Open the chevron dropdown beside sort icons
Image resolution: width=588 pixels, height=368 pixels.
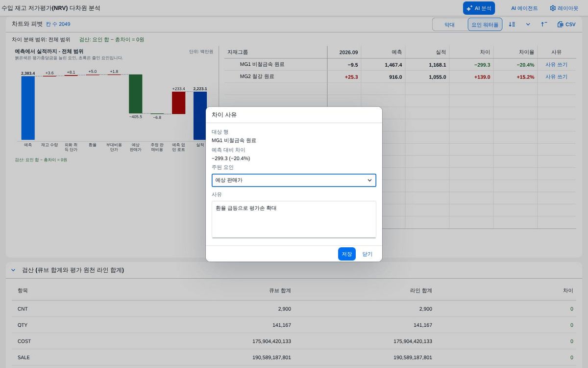(x=528, y=24)
